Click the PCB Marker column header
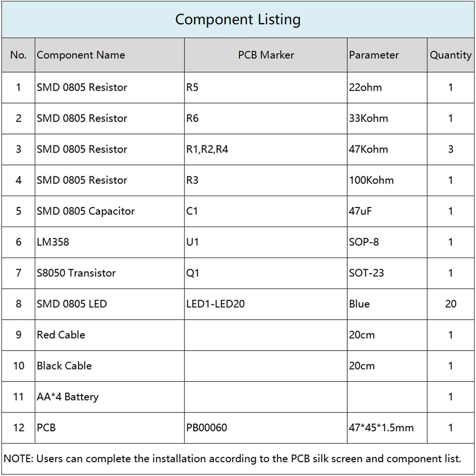This screenshot has width=476, height=476. click(x=266, y=55)
